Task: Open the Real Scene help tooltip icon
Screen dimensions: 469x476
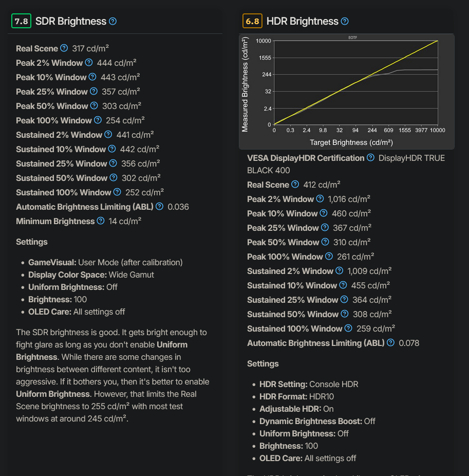Action: click(x=63, y=48)
